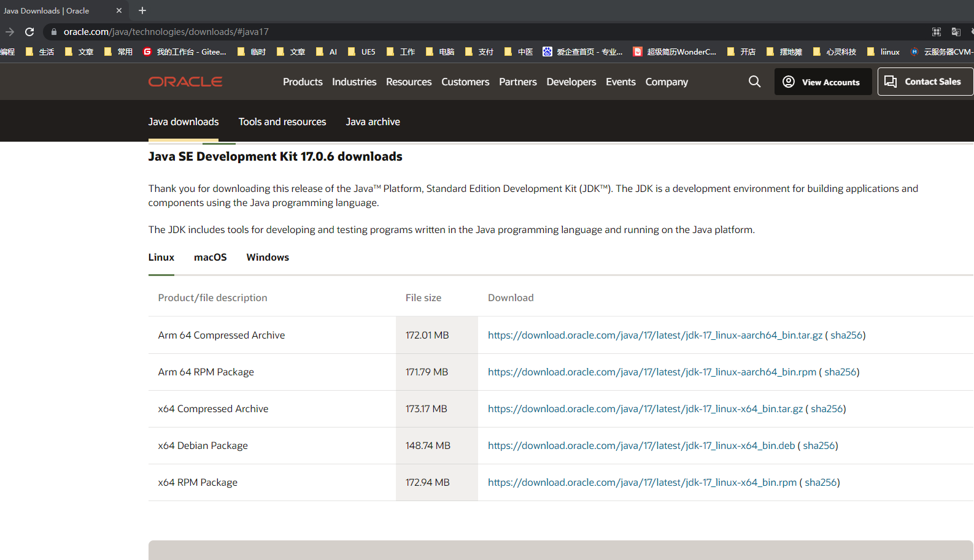Viewport: 974px width, 560px height.
Task: Open the site search magnifier icon
Action: 754,82
